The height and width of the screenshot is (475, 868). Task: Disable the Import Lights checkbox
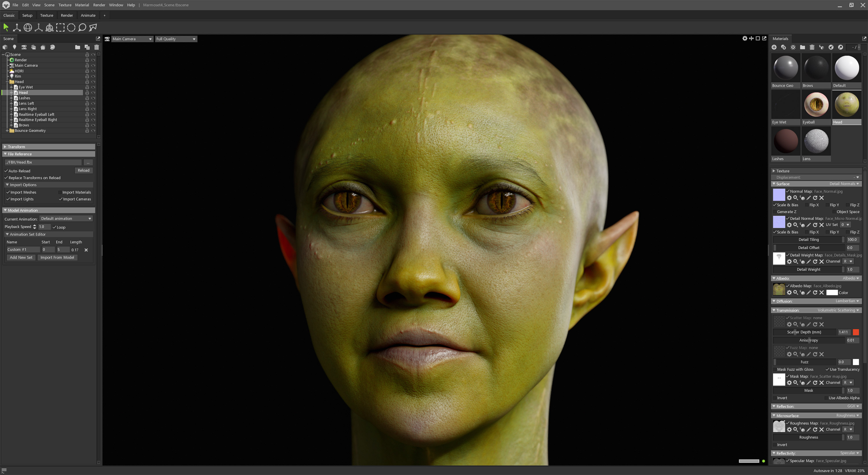click(x=8, y=199)
